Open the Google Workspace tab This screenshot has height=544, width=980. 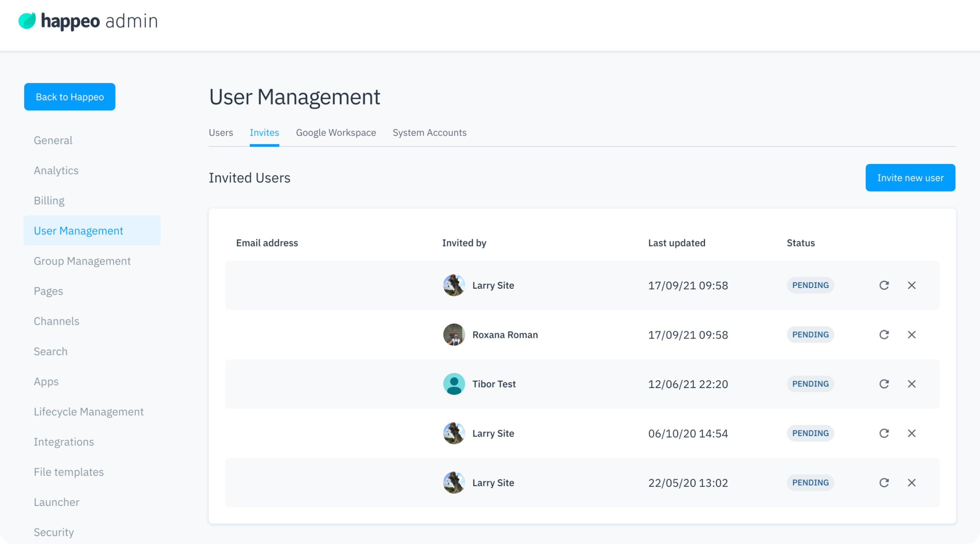(x=336, y=133)
